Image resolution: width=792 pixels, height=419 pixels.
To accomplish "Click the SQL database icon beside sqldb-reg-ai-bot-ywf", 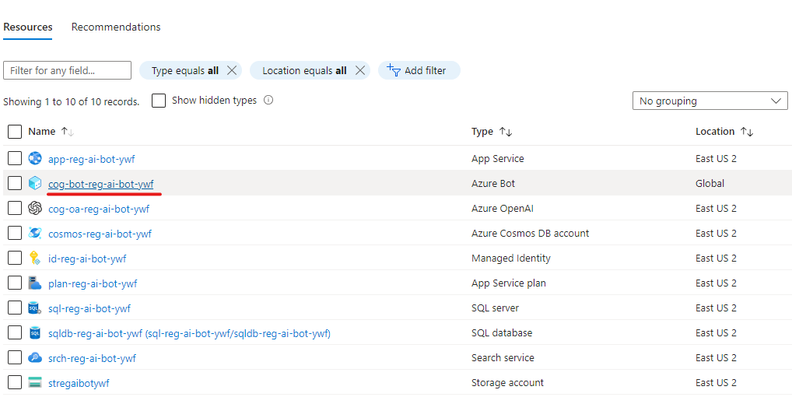I will (35, 333).
